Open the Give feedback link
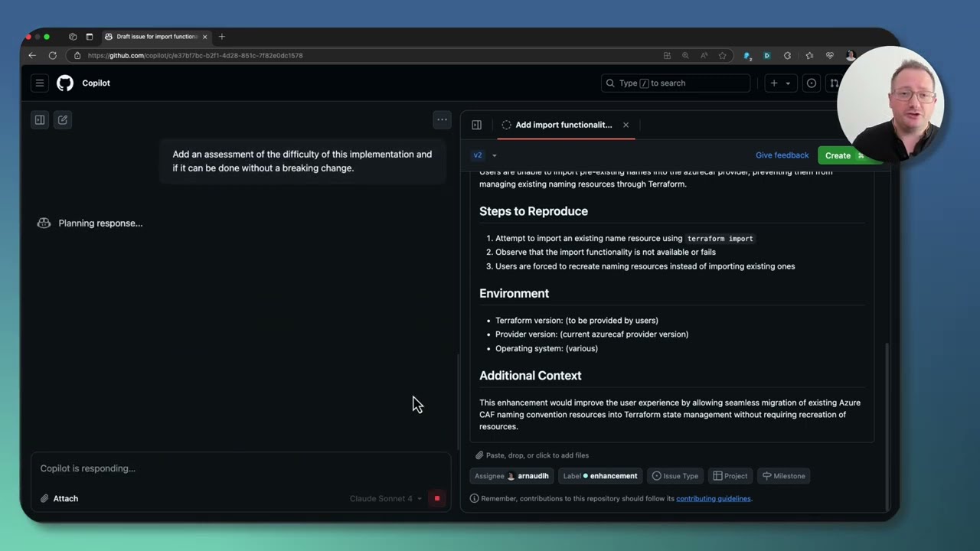980x551 pixels. point(782,155)
